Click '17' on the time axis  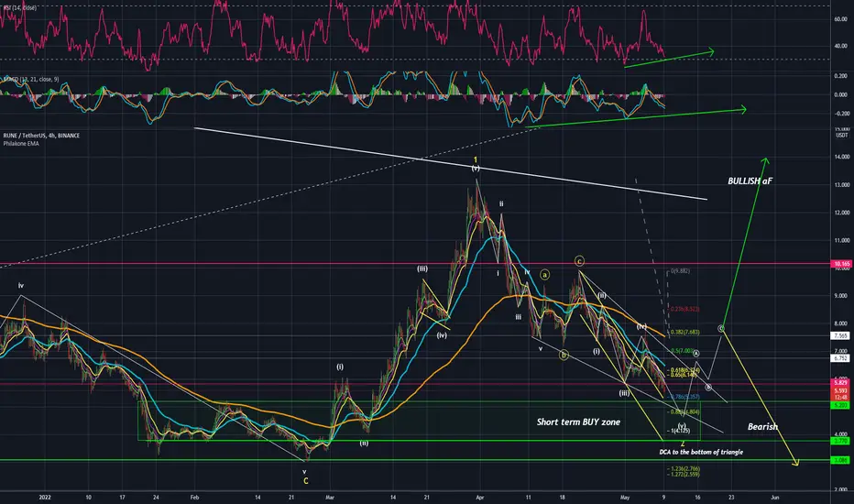point(122,497)
